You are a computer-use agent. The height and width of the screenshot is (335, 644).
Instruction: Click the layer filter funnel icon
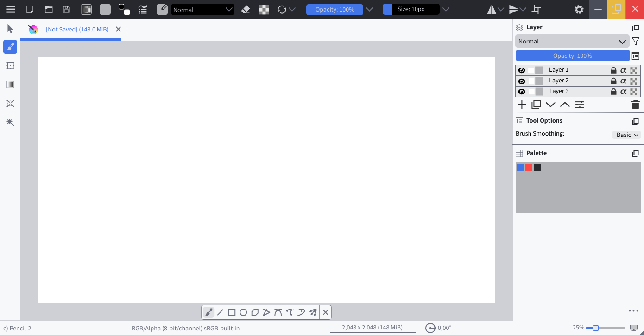[x=636, y=42]
